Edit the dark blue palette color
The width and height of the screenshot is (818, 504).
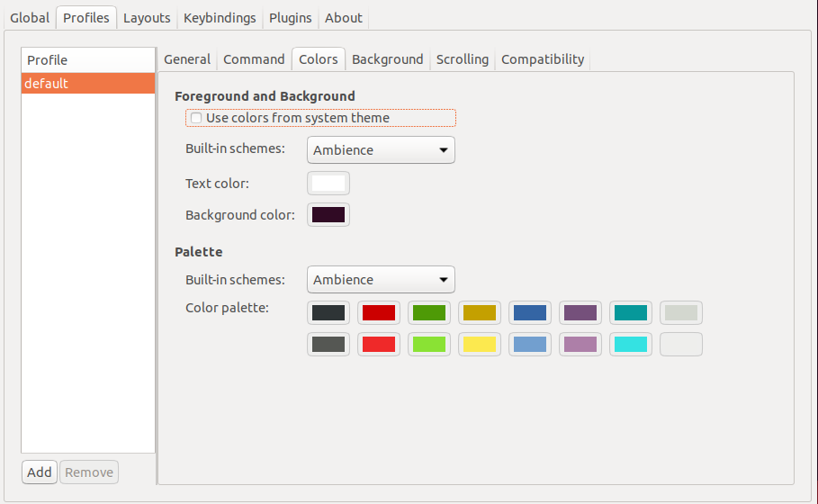(529, 313)
